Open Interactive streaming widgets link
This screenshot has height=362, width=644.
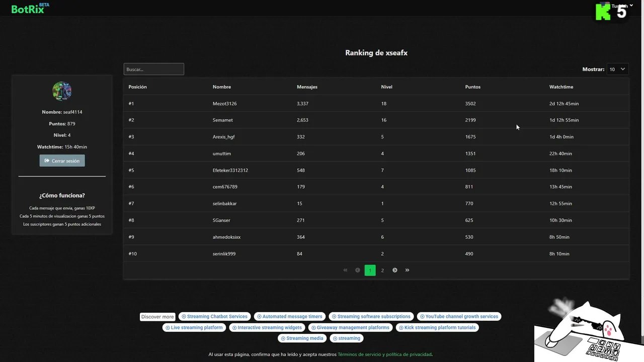(267, 328)
